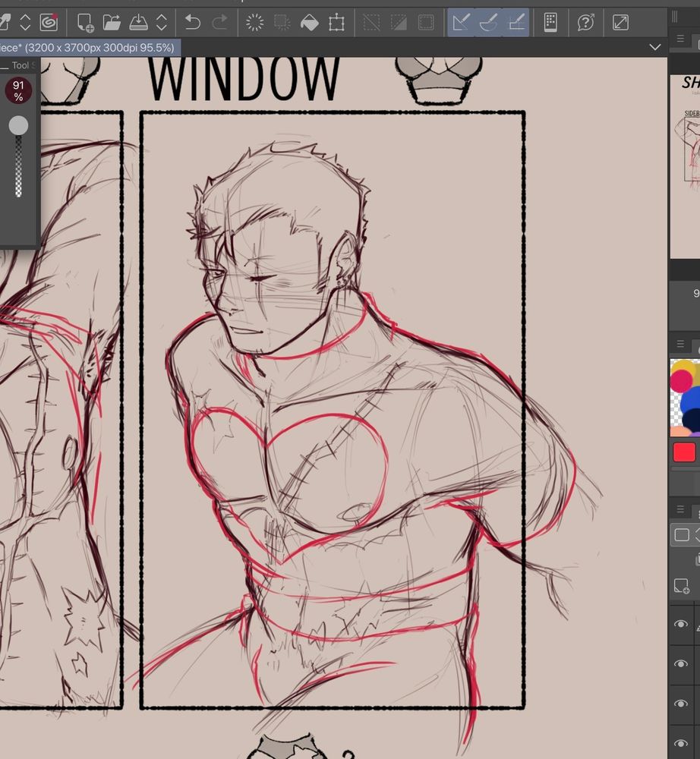This screenshot has height=759, width=700.
Task: Open Clip Studio support help icon
Action: click(586, 22)
